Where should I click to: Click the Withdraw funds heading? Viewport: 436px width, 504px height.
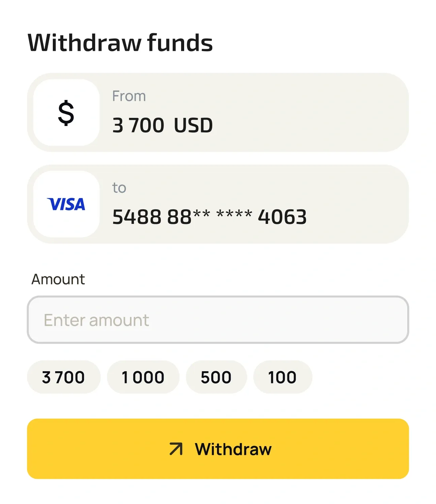coord(120,43)
